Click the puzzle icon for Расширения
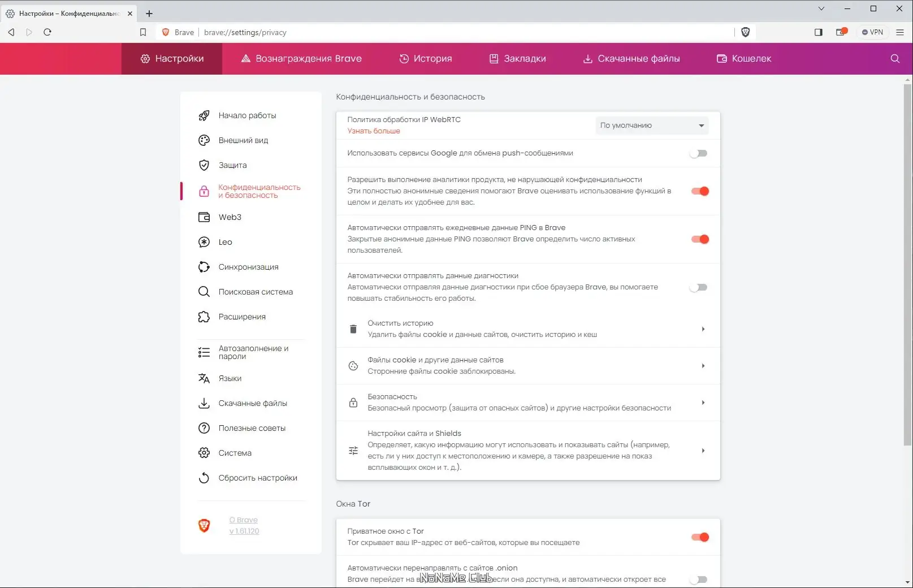Screen dimensions: 913x588 [204, 317]
